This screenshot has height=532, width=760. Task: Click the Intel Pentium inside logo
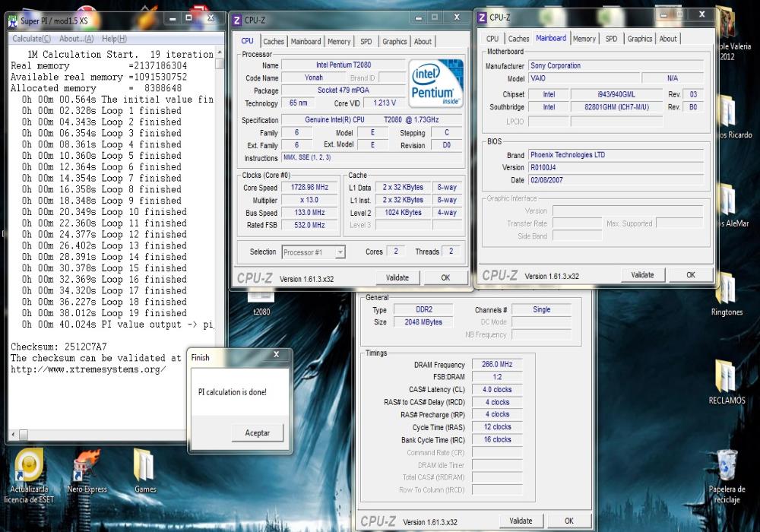pyautogui.click(x=435, y=82)
